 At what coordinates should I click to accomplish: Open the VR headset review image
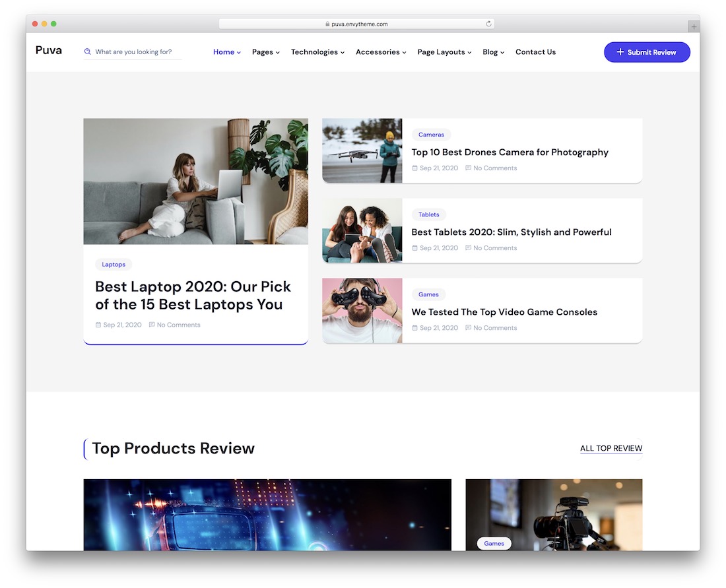pyautogui.click(x=267, y=515)
